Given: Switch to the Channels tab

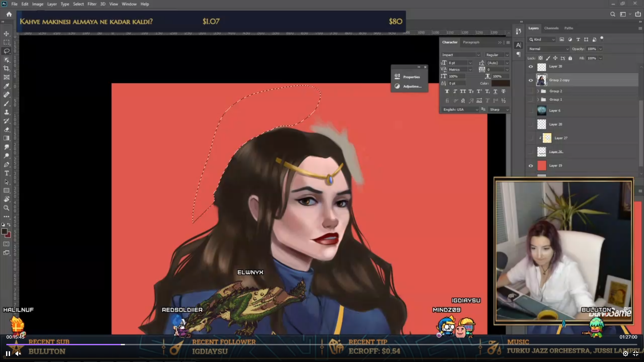Looking at the screenshot, I should pyautogui.click(x=551, y=28).
